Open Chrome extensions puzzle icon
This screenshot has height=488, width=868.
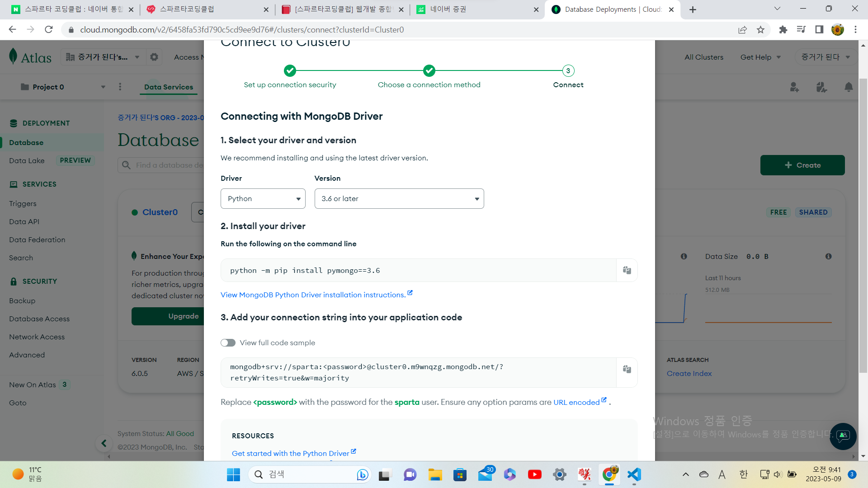(x=783, y=30)
